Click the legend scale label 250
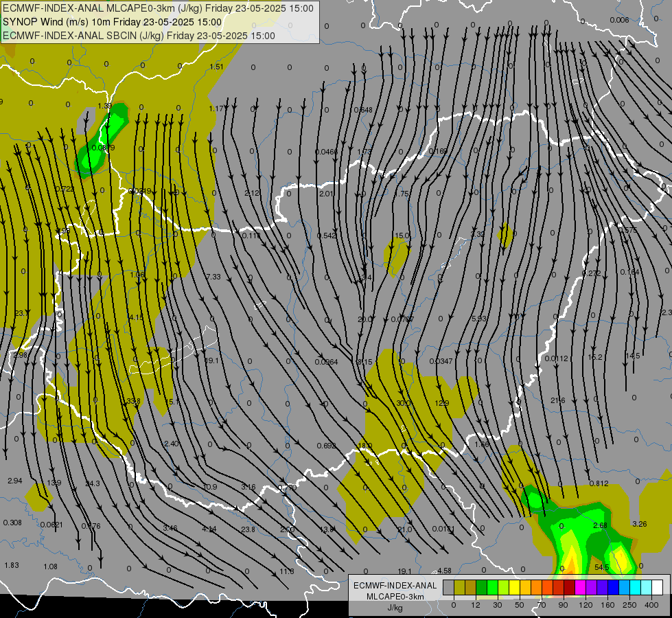Screen dimensions: 672x618 coord(629,605)
